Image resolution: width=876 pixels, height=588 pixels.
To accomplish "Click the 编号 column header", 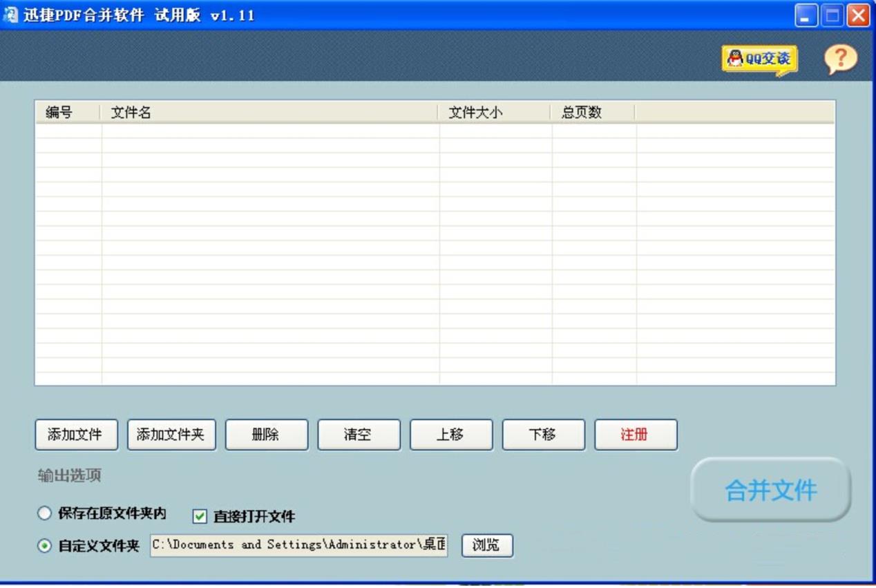I will click(66, 112).
